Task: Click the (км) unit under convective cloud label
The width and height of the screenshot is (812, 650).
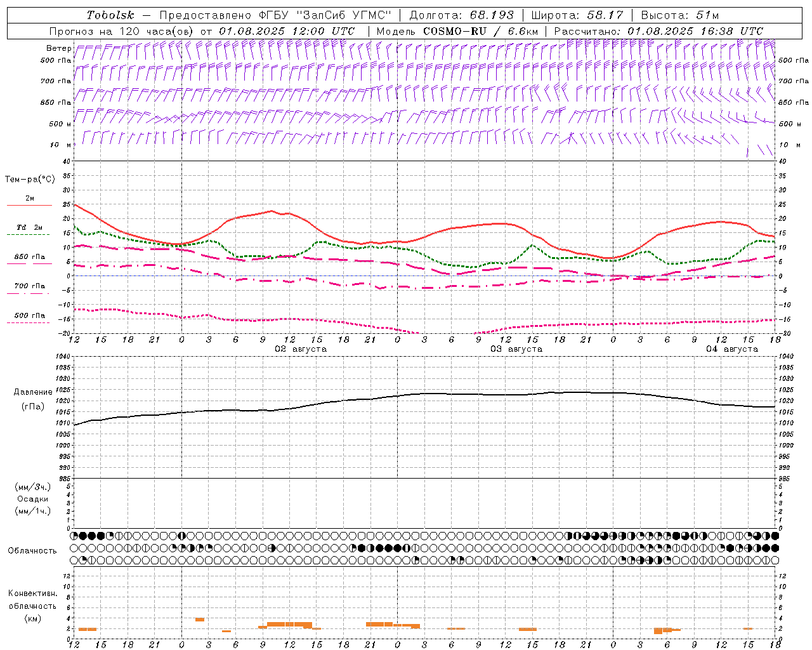Action: click(x=32, y=618)
